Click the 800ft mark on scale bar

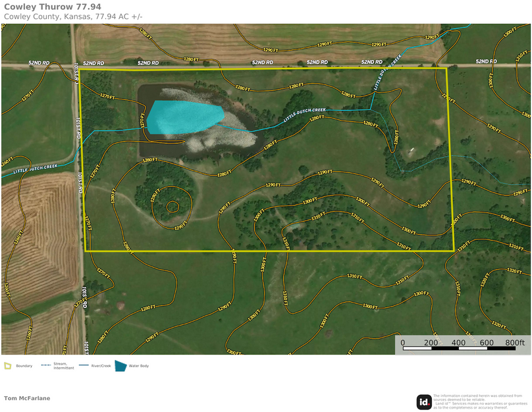(x=514, y=342)
